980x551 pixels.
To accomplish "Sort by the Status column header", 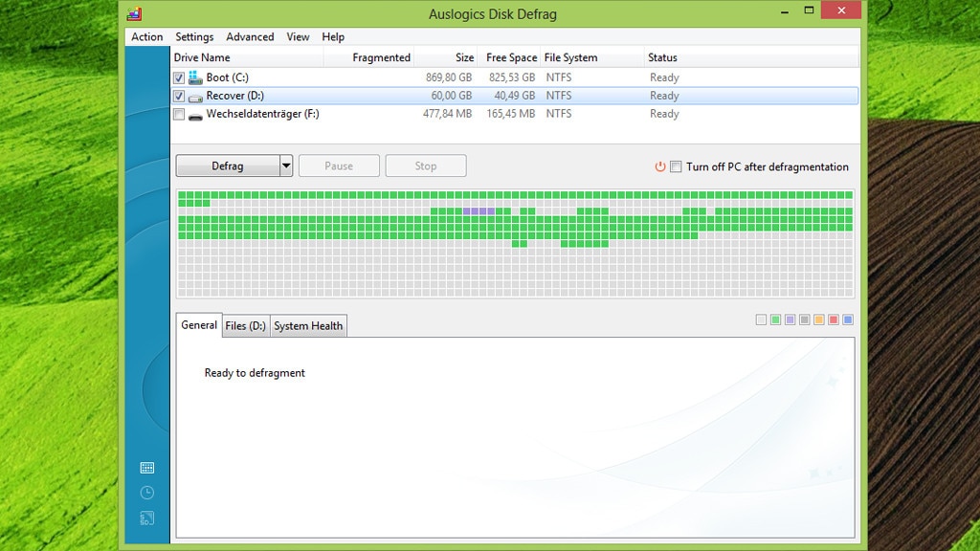I will tap(751, 57).
